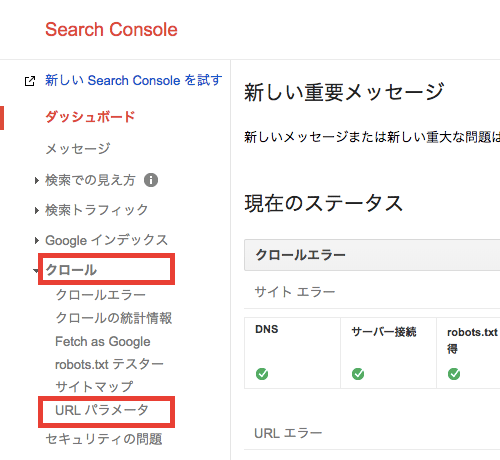This screenshot has width=500, height=460.
Task: Expand the Google インデックス arrow
Action: [x=37, y=240]
